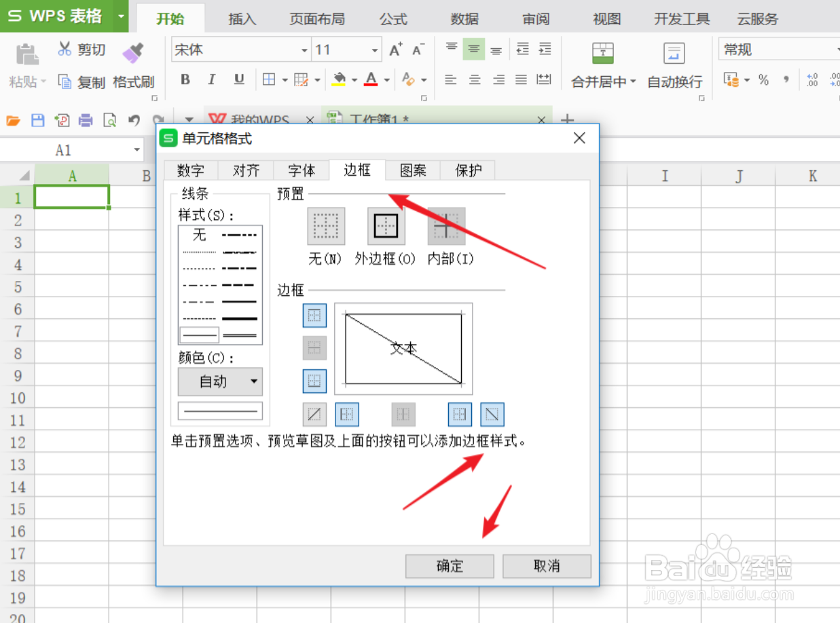Select 无 in the line style list
The width and height of the screenshot is (840, 623).
click(x=199, y=235)
